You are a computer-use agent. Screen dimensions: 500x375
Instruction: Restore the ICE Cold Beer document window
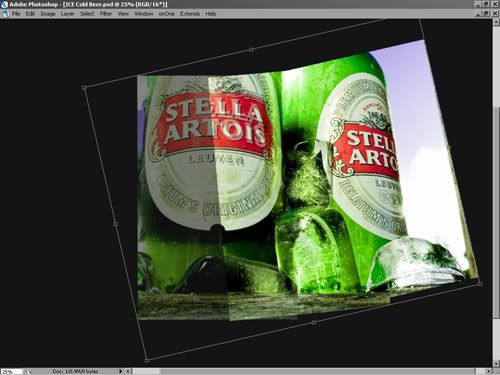pyautogui.click(x=487, y=13)
